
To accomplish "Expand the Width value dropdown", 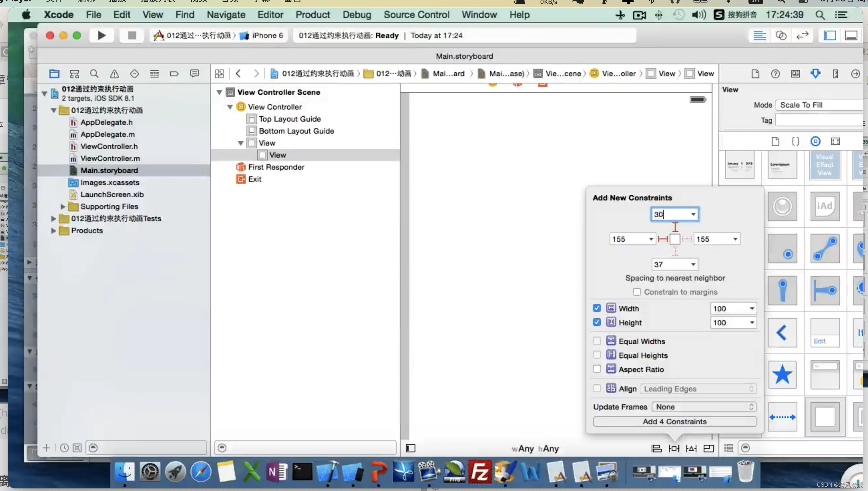I will pos(751,308).
